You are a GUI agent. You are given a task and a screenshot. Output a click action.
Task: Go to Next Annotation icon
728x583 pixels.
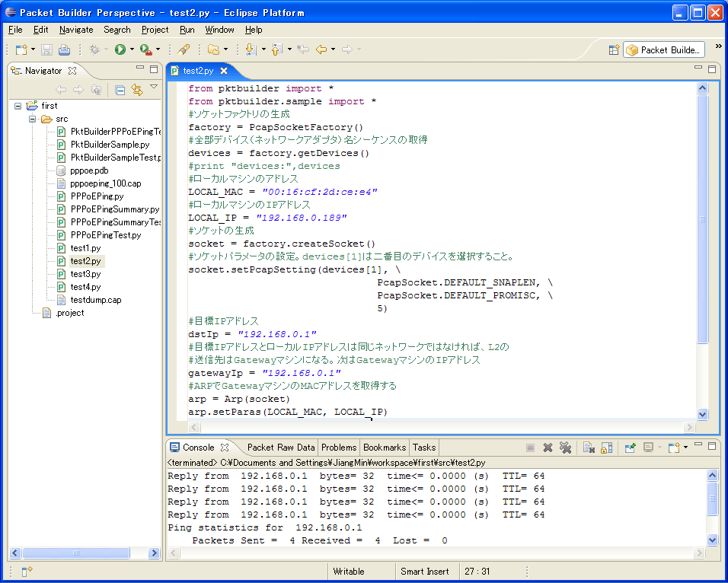pos(251,49)
